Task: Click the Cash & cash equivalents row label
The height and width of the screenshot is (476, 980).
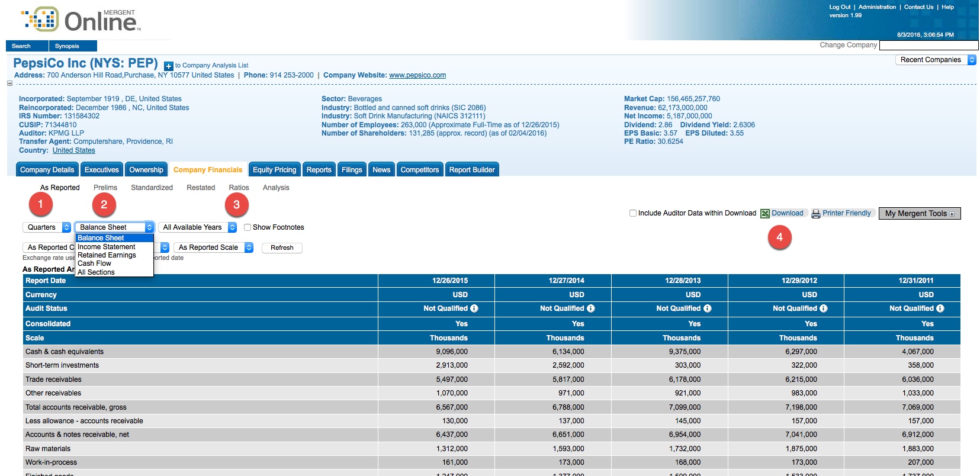Action: pos(65,352)
